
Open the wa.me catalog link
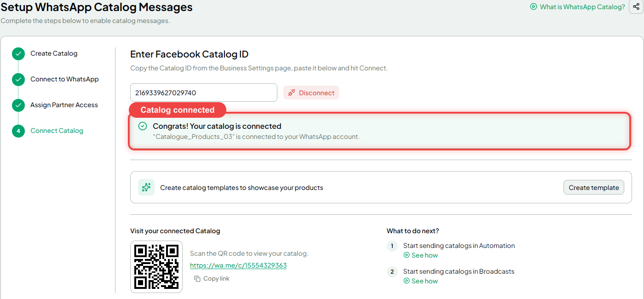pyautogui.click(x=238, y=265)
